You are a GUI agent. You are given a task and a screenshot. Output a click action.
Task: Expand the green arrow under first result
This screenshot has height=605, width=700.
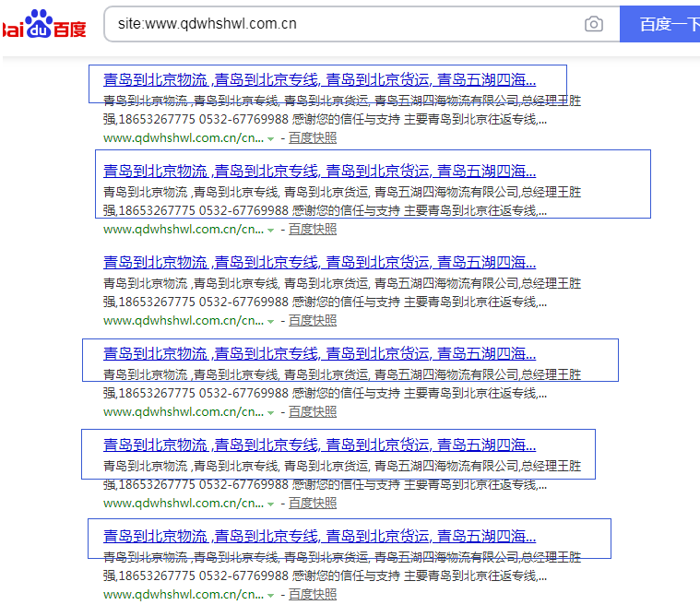pyautogui.click(x=271, y=139)
